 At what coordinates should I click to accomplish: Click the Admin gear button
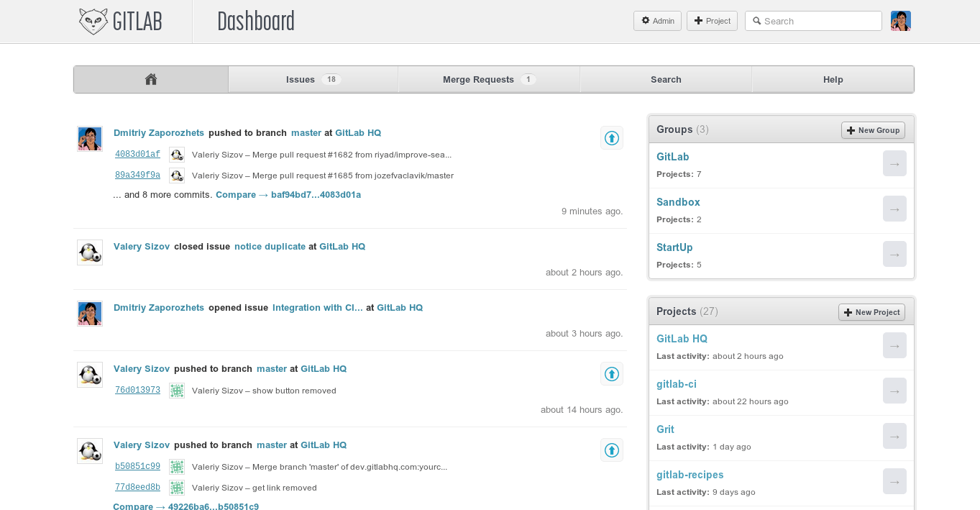[657, 21]
